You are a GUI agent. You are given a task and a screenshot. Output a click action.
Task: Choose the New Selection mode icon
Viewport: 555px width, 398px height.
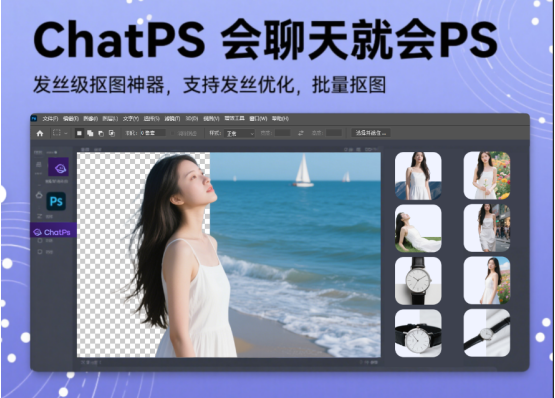point(79,133)
